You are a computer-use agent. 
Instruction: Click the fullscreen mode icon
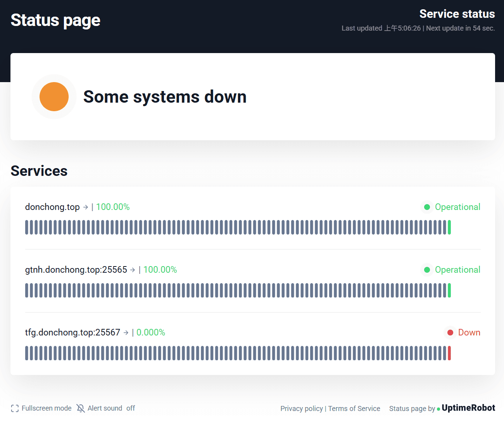[15, 408]
